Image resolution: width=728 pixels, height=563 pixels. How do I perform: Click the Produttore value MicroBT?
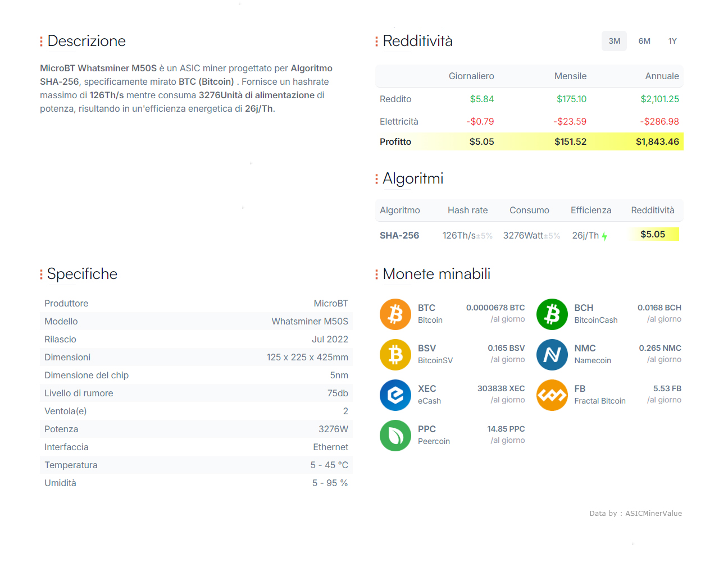point(331,303)
